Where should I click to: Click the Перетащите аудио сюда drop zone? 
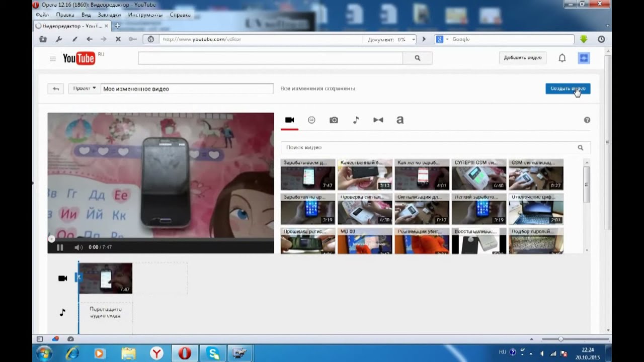[105, 313]
